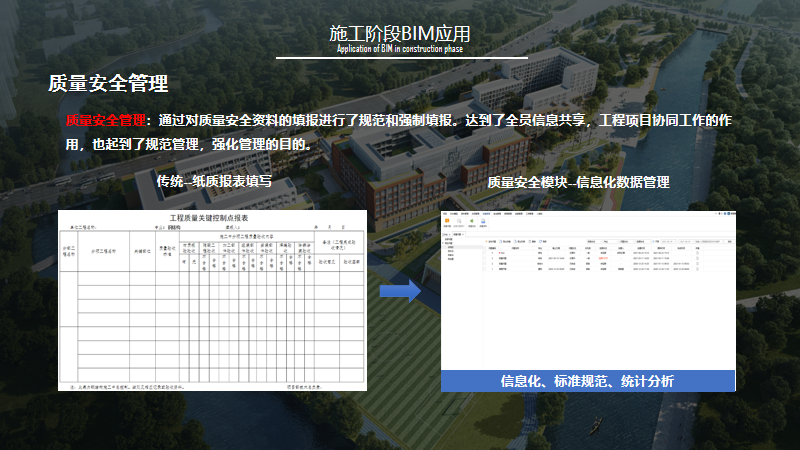Expand the second node in the left tree
This screenshot has width=800, height=450.
[x=443, y=243]
